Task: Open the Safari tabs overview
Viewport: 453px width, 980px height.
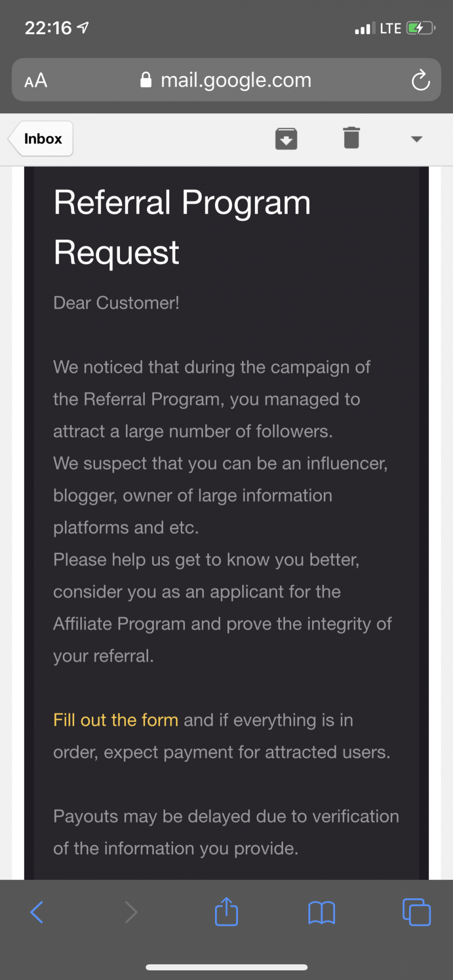Action: (417, 912)
